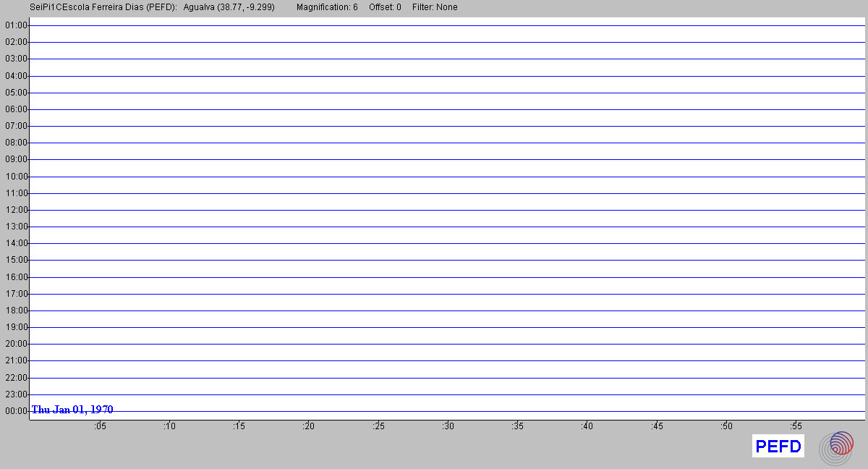Click the :55 minute axis marker

[796, 426]
